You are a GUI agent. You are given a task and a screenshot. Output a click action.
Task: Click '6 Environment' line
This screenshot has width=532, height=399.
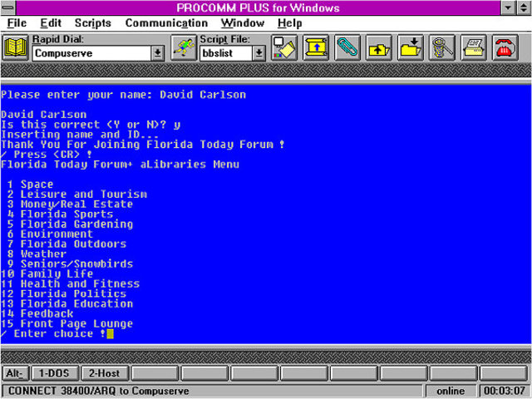click(x=50, y=234)
